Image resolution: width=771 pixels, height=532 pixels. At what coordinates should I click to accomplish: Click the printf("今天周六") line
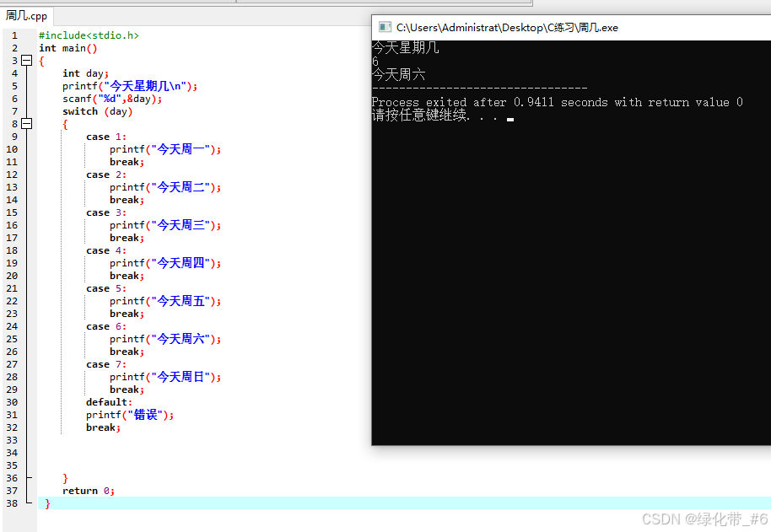[165, 339]
